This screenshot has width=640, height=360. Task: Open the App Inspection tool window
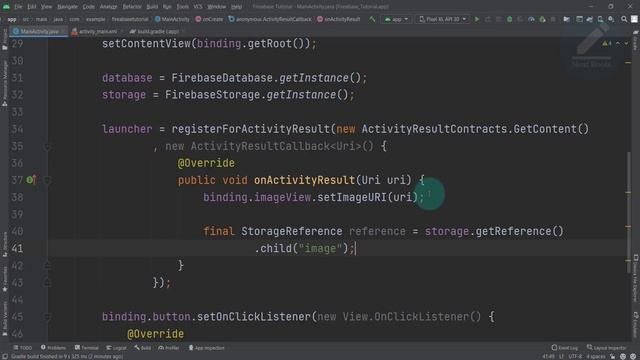(207, 348)
